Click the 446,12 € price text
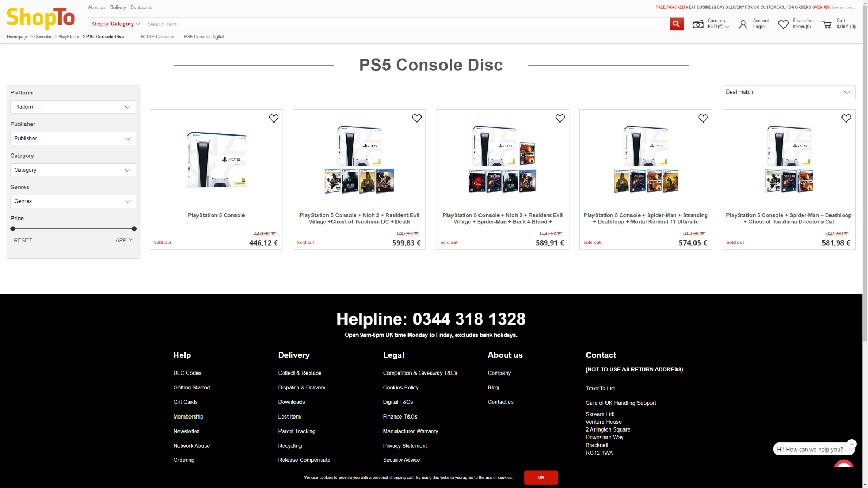The height and width of the screenshot is (488, 868). [263, 243]
